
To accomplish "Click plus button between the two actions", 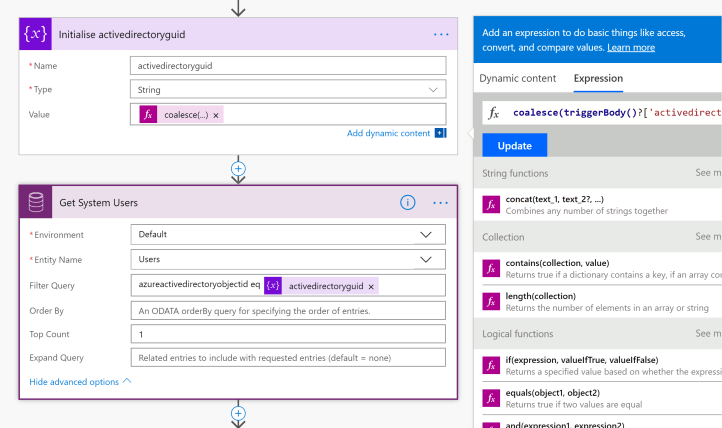I will 238,168.
